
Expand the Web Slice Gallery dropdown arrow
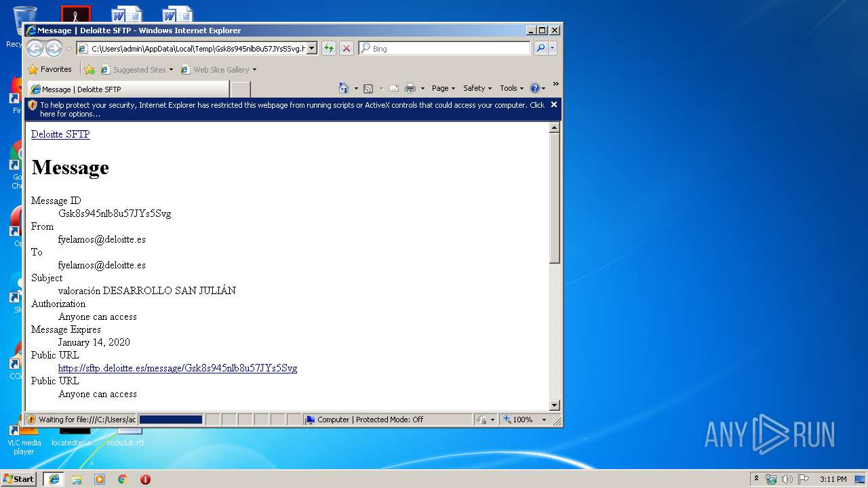[254, 70]
